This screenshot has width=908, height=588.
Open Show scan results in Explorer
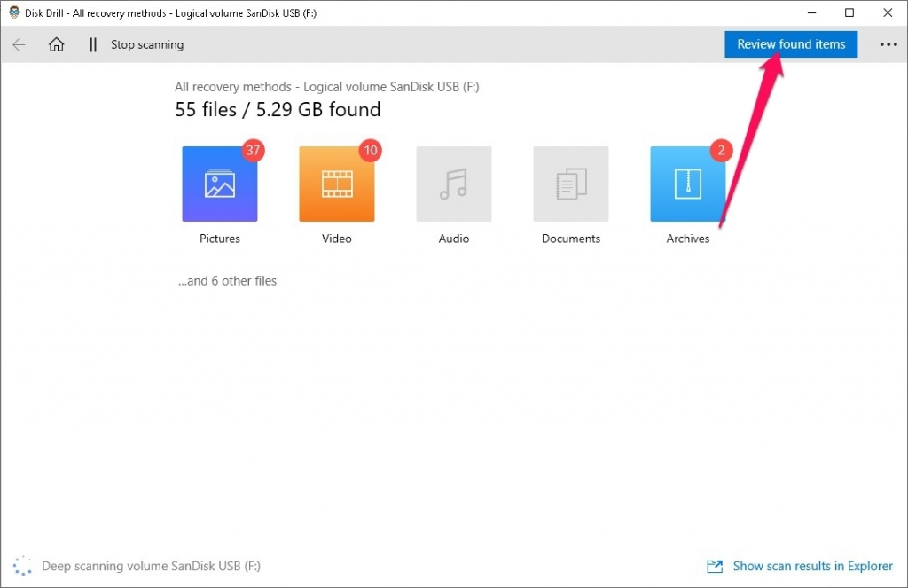[x=812, y=566]
